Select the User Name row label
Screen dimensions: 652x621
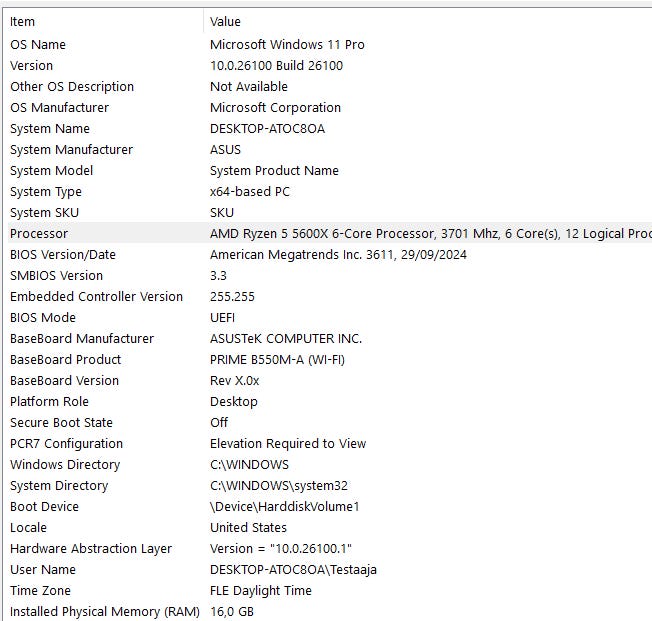43,570
